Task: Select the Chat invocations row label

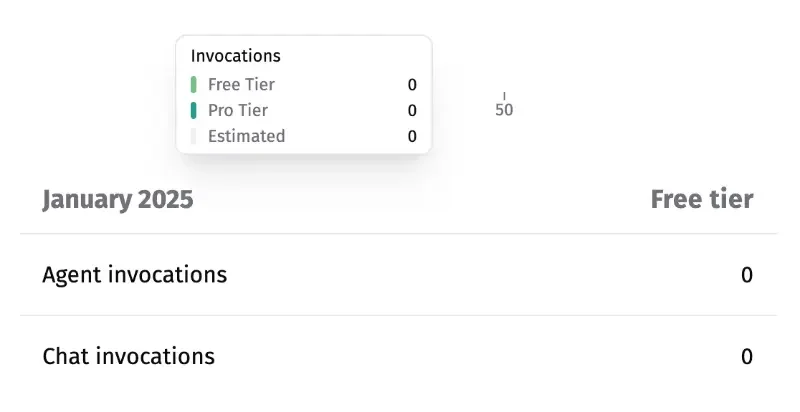Action: (x=129, y=356)
